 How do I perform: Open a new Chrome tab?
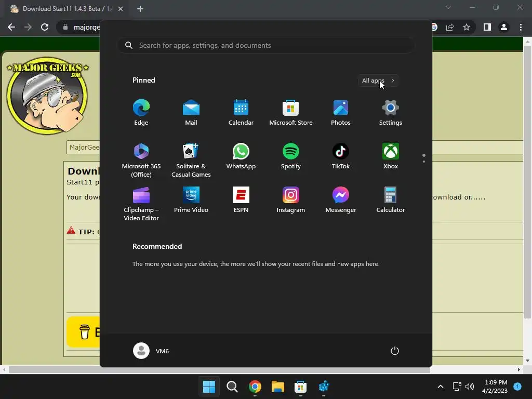click(140, 9)
